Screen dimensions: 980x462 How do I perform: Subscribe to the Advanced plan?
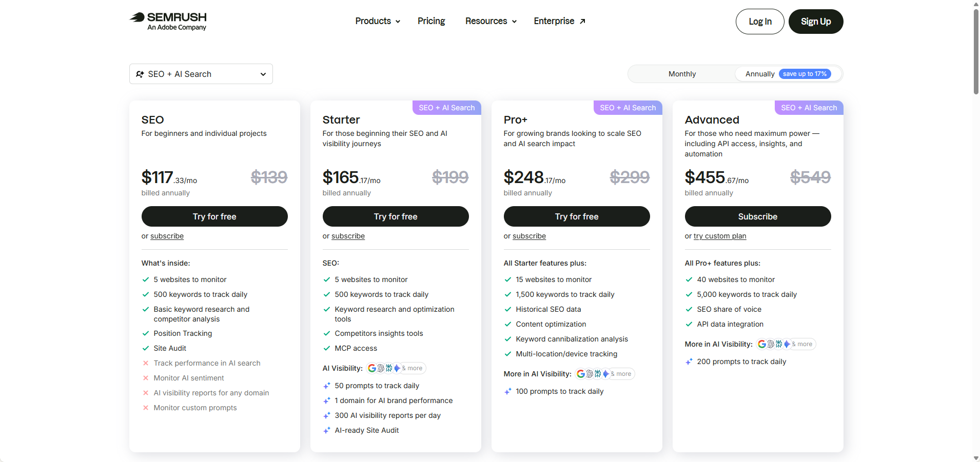[x=758, y=216]
